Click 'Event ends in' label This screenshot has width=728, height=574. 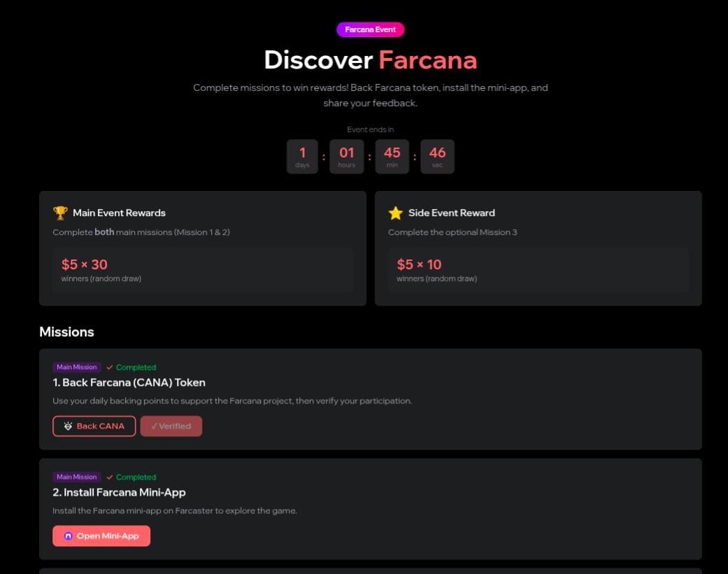click(x=370, y=129)
